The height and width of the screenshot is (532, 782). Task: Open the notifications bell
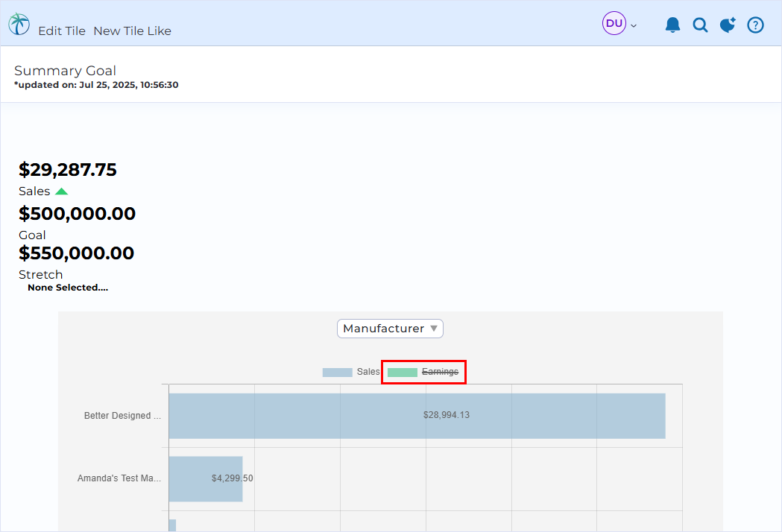(672, 25)
